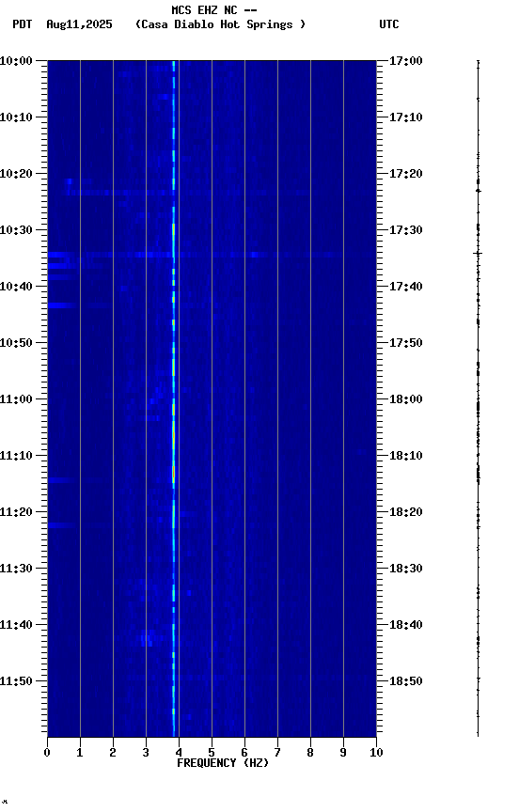Click the 17:40 UTC time label
The width and height of the screenshot is (519, 812).
coord(406,287)
